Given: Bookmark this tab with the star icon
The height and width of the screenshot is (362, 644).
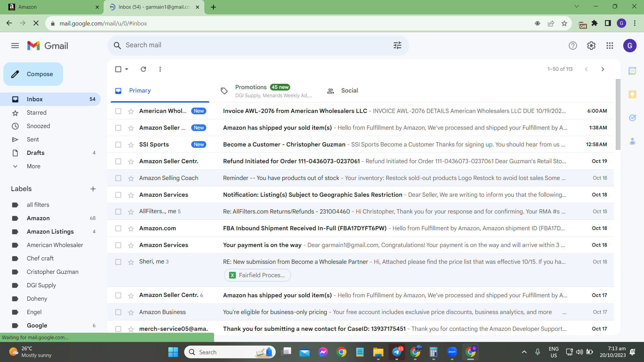Looking at the screenshot, I should (x=564, y=23).
